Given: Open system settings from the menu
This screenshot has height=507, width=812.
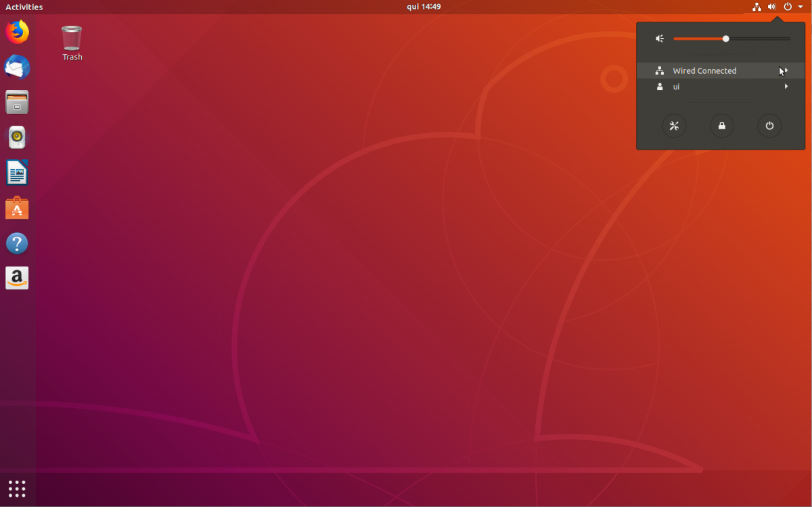Looking at the screenshot, I should tap(674, 126).
